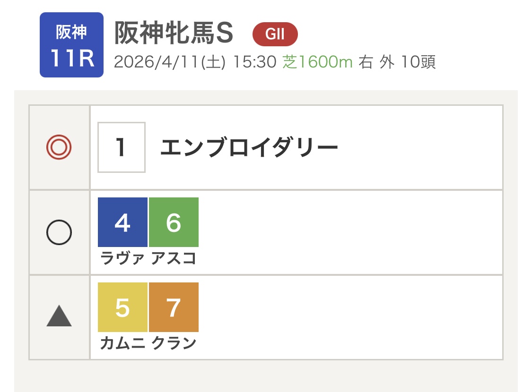Select the race date 2026/4/11(土) 15:30
The width and height of the screenshot is (532, 392).
click(195, 62)
